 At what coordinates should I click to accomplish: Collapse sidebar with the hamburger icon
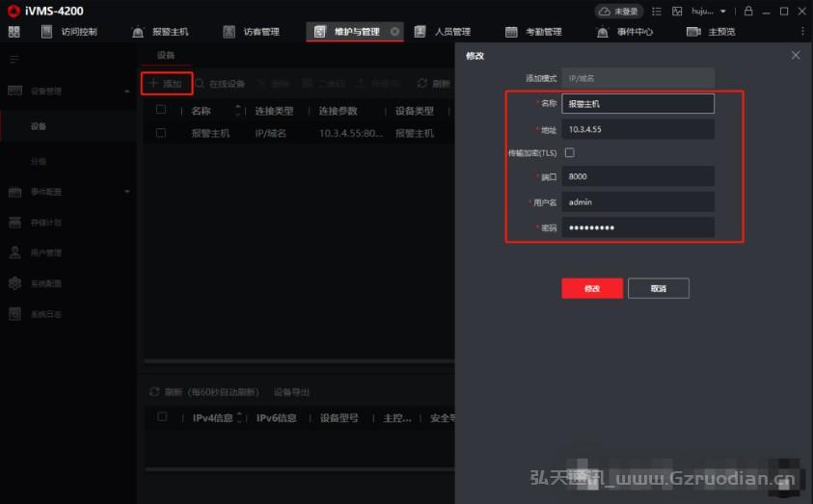[14, 60]
